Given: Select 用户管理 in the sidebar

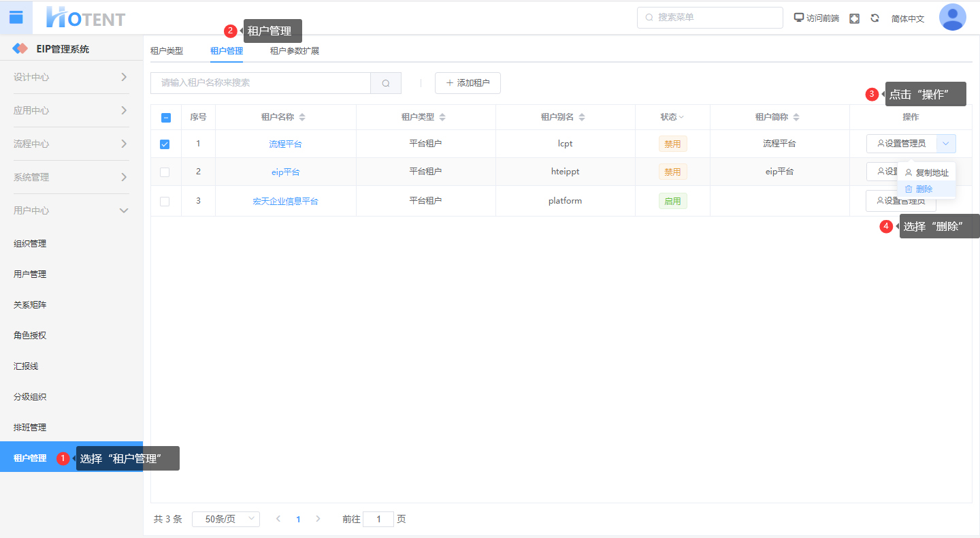Looking at the screenshot, I should pyautogui.click(x=30, y=274).
